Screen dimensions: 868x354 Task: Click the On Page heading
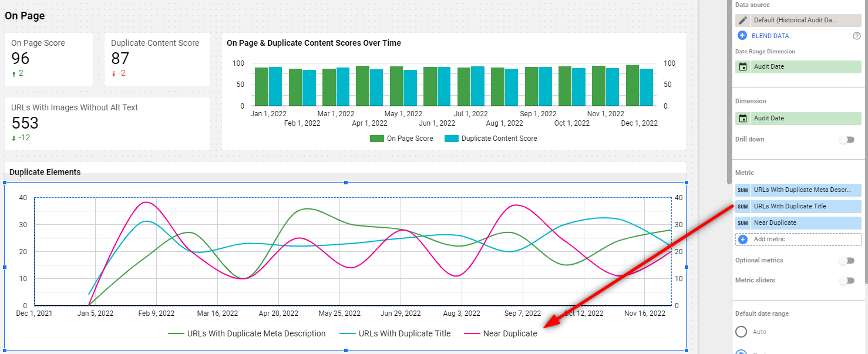(25, 16)
